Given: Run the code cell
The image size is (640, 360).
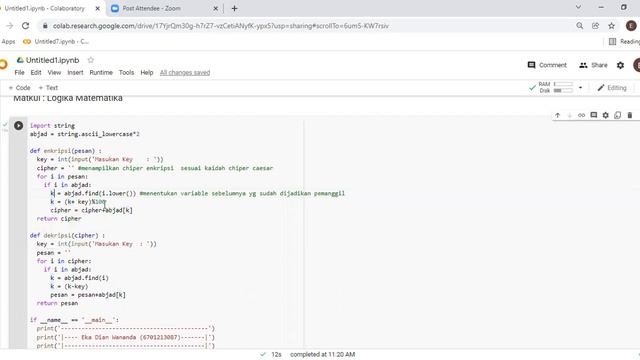Looking at the screenshot, I should 18,126.
